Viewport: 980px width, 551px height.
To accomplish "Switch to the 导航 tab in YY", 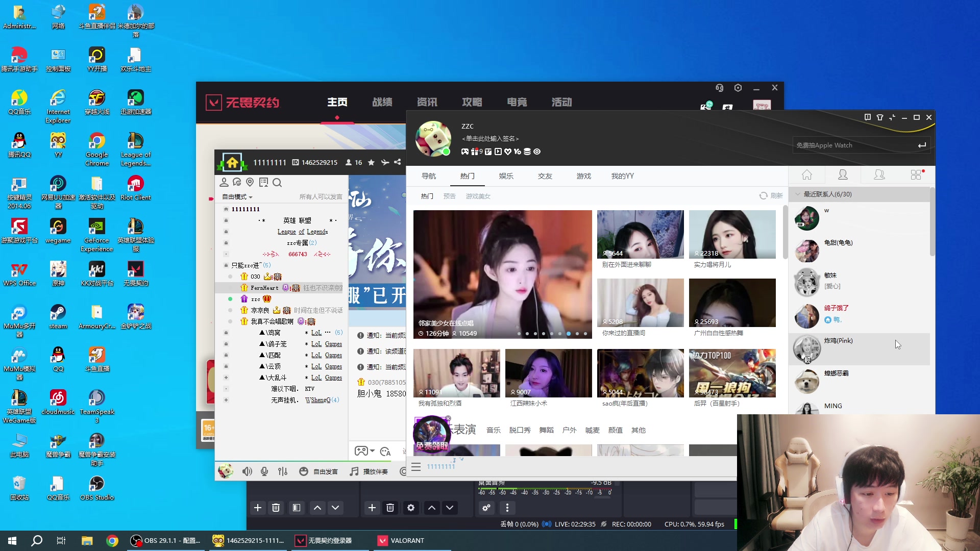I will point(429,176).
